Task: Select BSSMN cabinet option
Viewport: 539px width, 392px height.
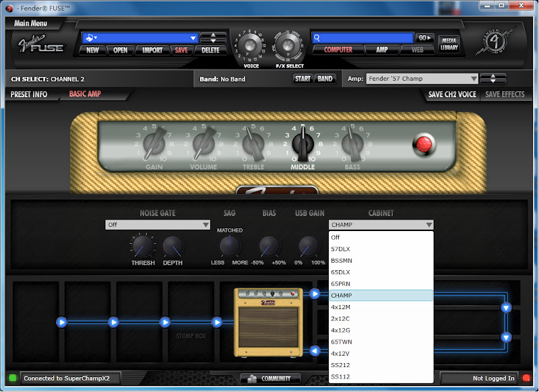Action: point(381,261)
